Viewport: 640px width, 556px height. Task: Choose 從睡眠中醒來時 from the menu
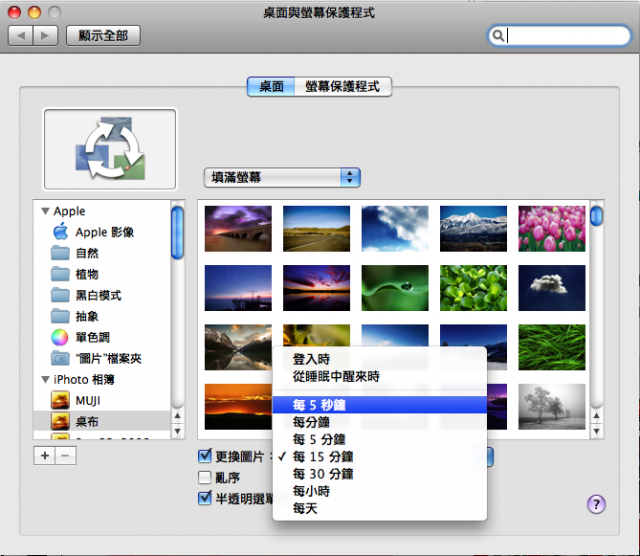pyautogui.click(x=380, y=376)
